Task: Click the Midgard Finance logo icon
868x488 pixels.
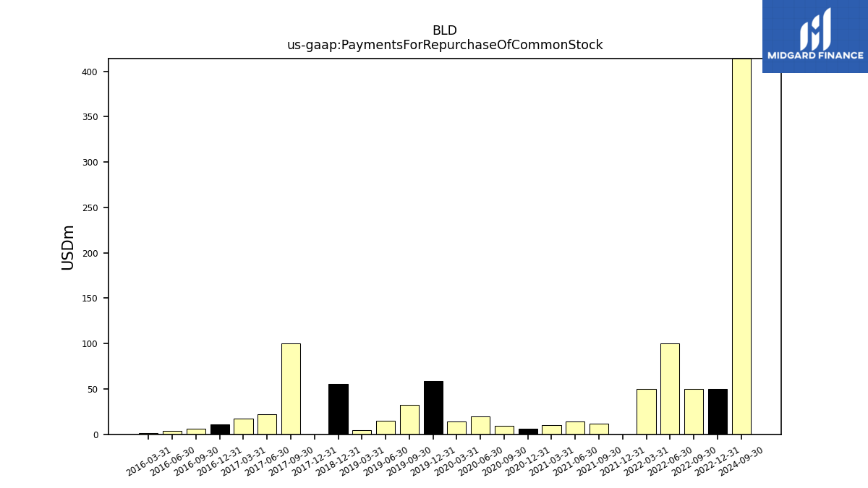Action: click(815, 29)
